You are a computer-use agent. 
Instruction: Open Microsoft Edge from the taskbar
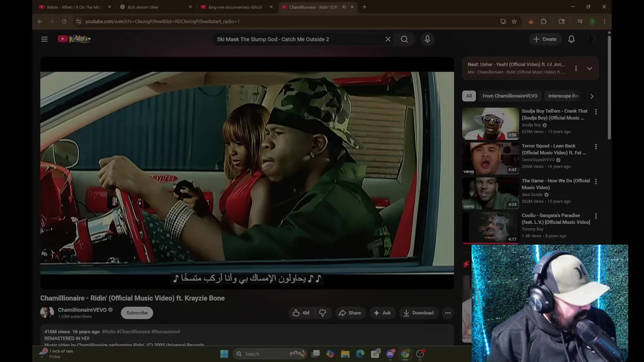coord(360,354)
